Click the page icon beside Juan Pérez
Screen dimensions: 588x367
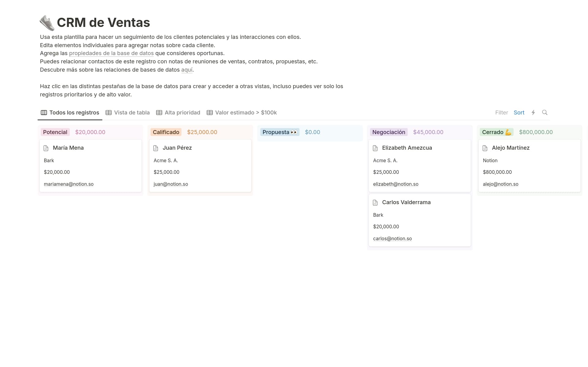point(156,148)
